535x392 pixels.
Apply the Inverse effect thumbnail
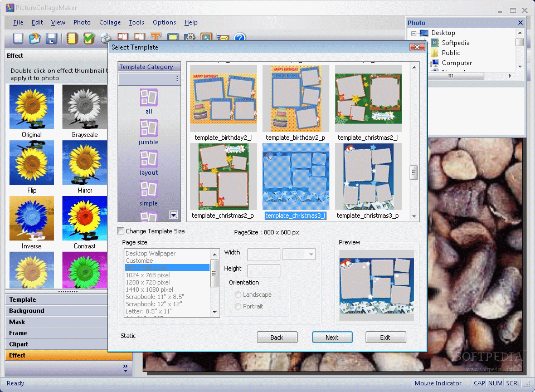[x=32, y=218]
